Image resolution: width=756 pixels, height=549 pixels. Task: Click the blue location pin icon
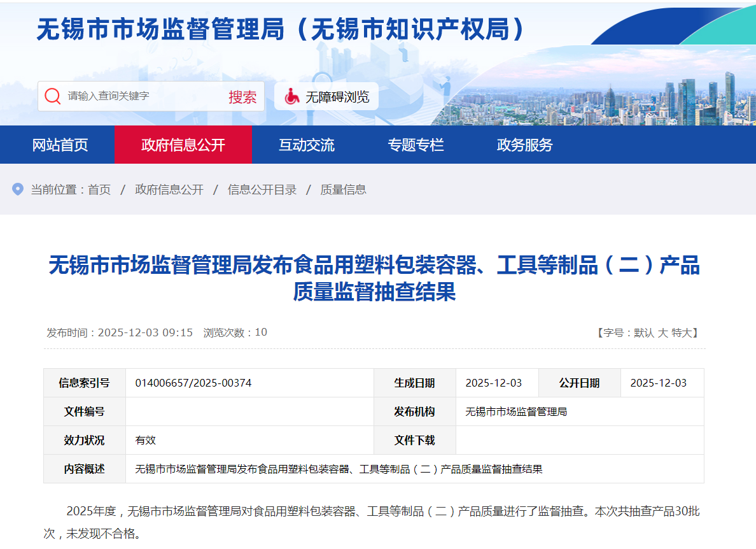[18, 189]
